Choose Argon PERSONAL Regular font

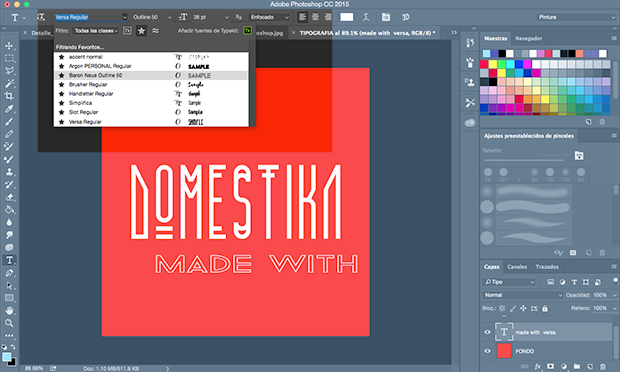coord(151,66)
